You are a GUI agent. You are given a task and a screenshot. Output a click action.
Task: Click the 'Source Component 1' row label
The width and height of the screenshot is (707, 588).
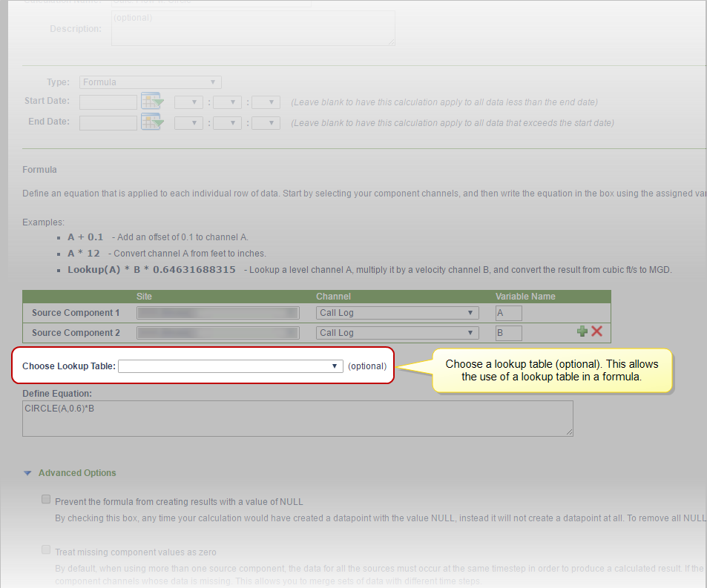tap(76, 313)
